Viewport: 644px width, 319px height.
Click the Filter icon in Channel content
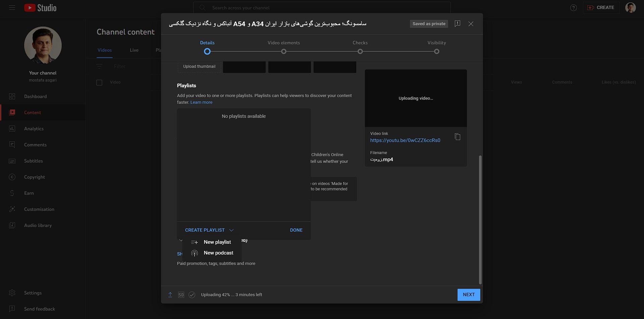(99, 66)
